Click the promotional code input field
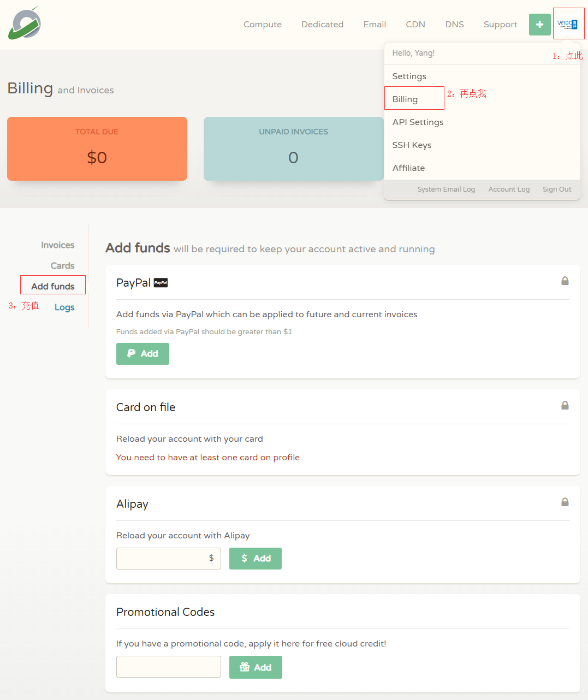The height and width of the screenshot is (700, 588). [x=168, y=667]
